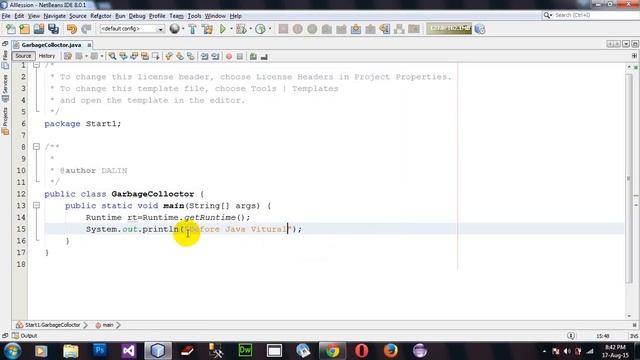Open Google Chrome from the taskbar
Viewport: 640px width, 360px height.
[x=333, y=351]
